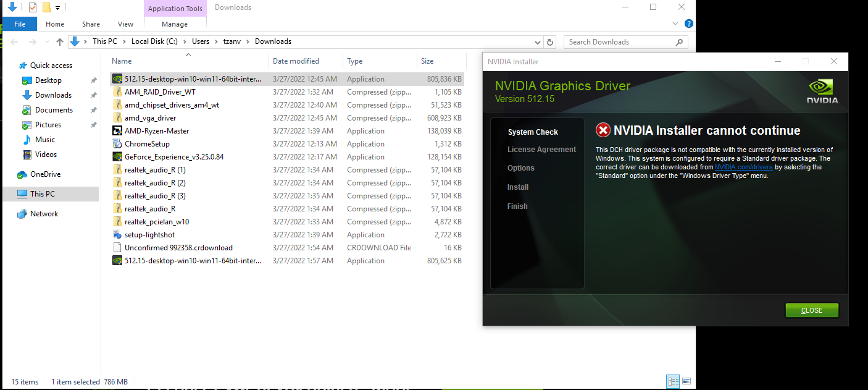The image size is (868, 390).
Task: Click the Search Downloads input field
Action: point(619,42)
